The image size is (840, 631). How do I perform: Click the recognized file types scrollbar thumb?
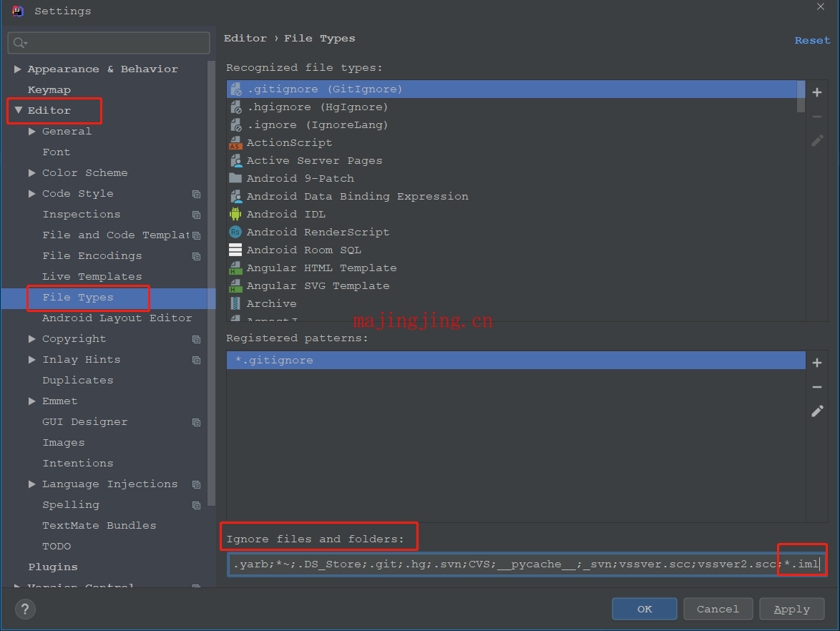pyautogui.click(x=801, y=97)
